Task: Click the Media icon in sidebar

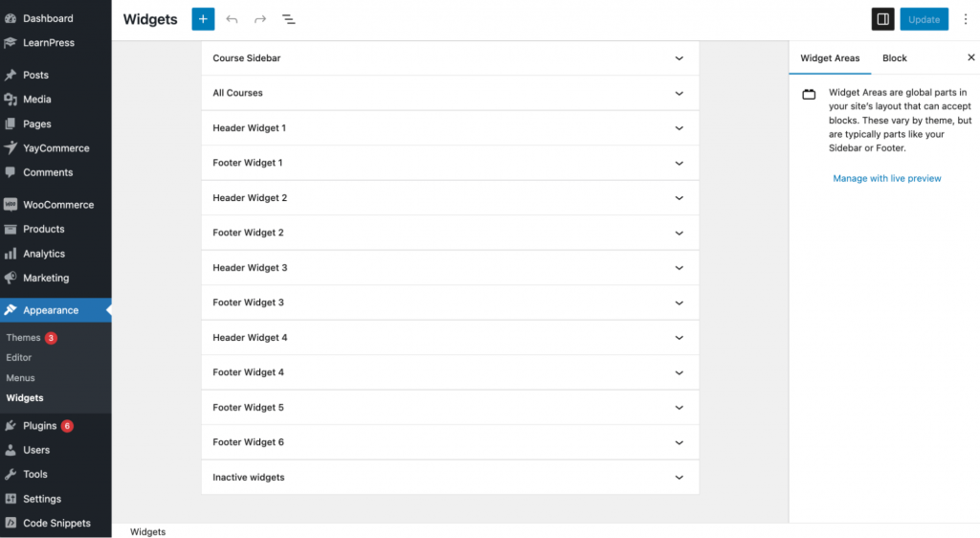Action: click(x=11, y=100)
